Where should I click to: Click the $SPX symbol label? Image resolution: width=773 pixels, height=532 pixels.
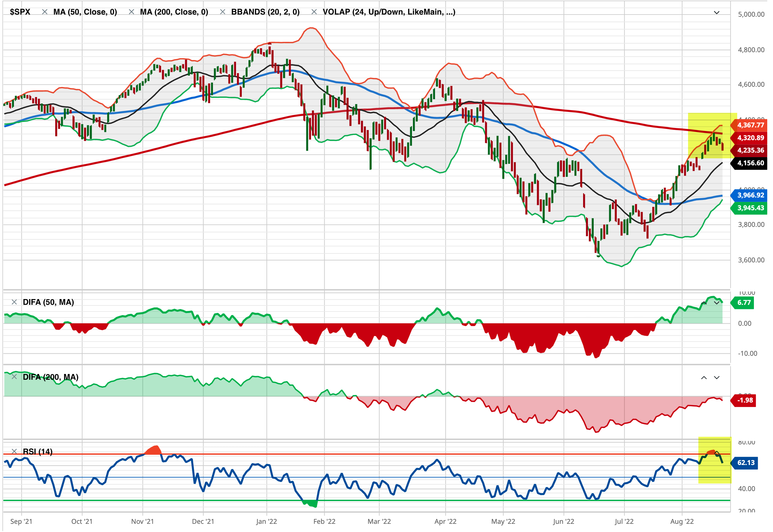(x=20, y=12)
